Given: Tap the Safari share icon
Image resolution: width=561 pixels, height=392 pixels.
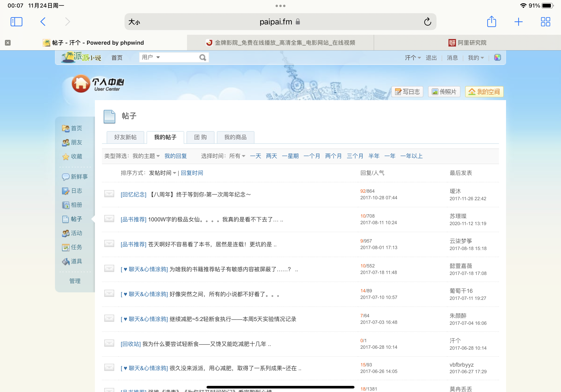Looking at the screenshot, I should (491, 22).
